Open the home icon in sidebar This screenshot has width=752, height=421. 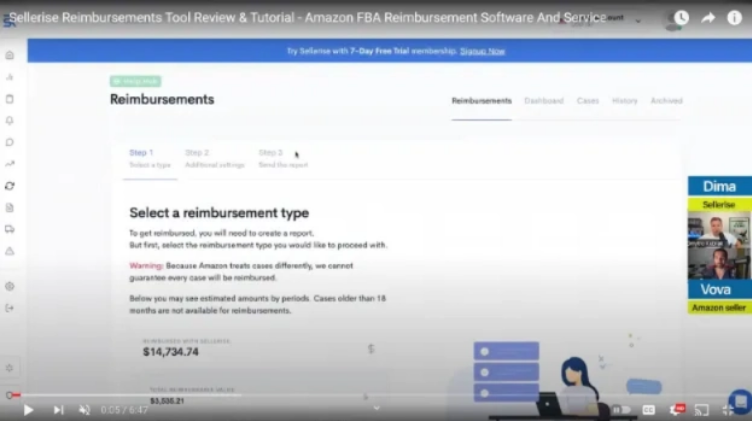[10, 55]
